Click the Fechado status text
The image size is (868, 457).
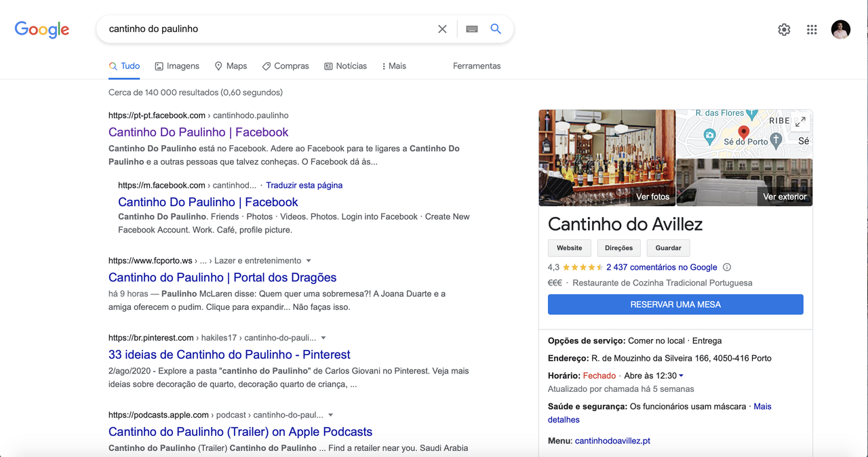click(x=599, y=376)
